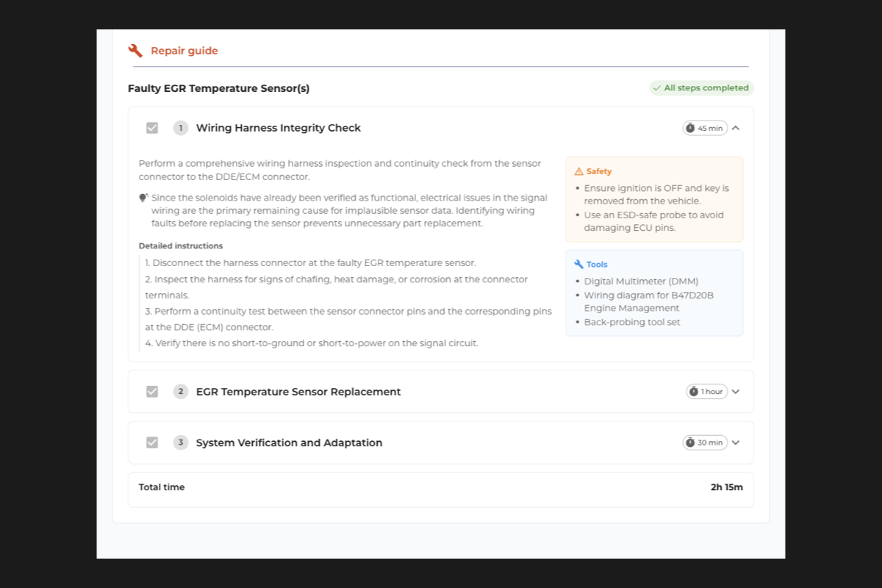This screenshot has width=882, height=588.
Task: Collapse the Wiring Harness Integrity Check step
Action: pyautogui.click(x=736, y=128)
